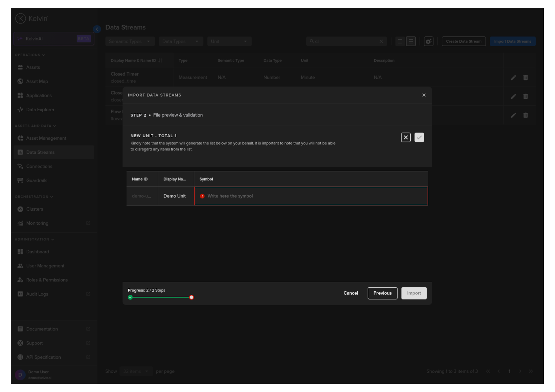This screenshot has width=555, height=392.
Task: Open Connections in sidebar
Action: [x=39, y=167]
